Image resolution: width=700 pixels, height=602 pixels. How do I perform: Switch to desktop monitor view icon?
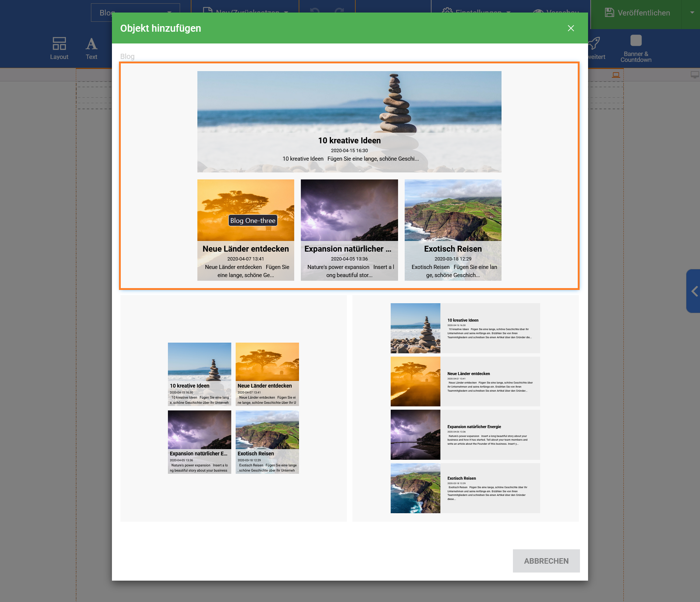(x=694, y=75)
